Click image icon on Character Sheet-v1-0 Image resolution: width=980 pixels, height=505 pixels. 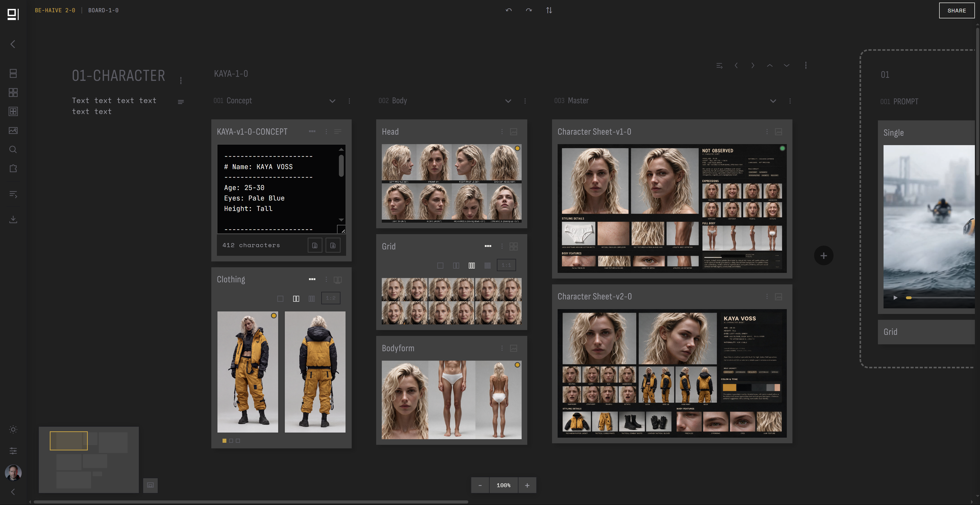coord(779,132)
